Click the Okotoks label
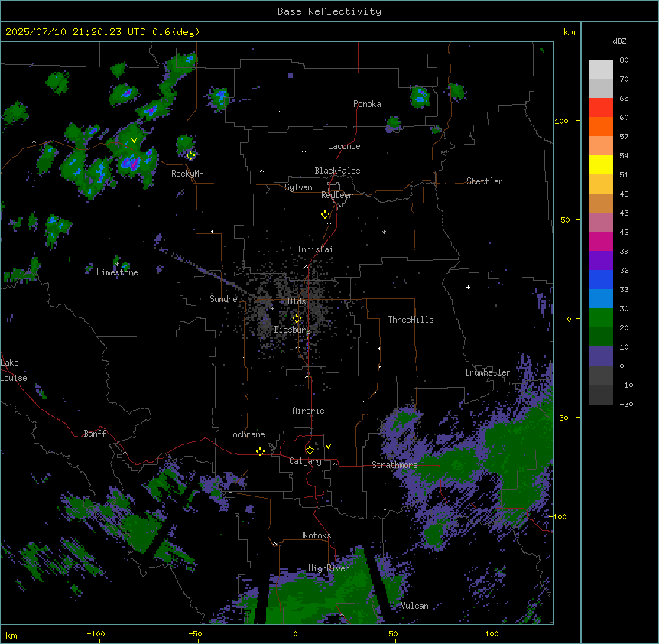The height and width of the screenshot is (644, 659). 315,535
